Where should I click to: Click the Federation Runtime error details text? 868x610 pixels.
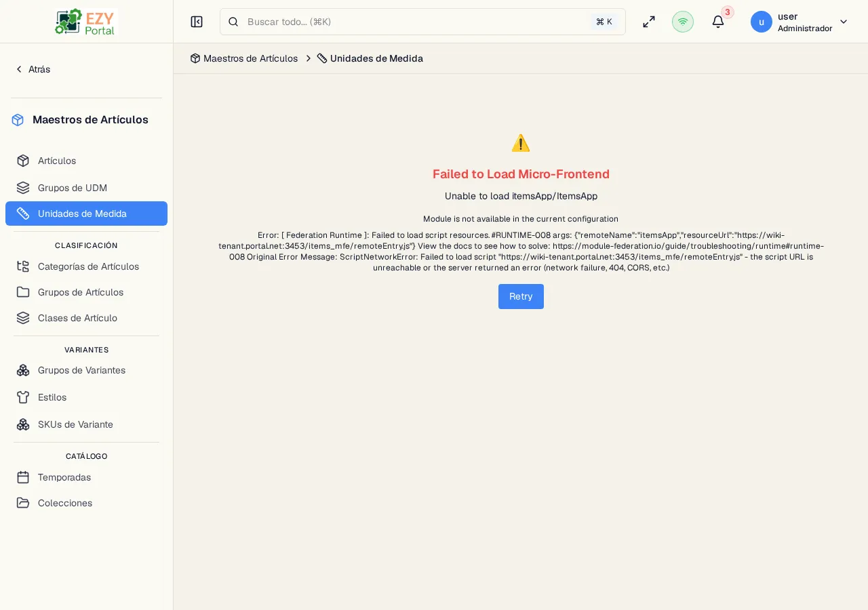point(521,251)
